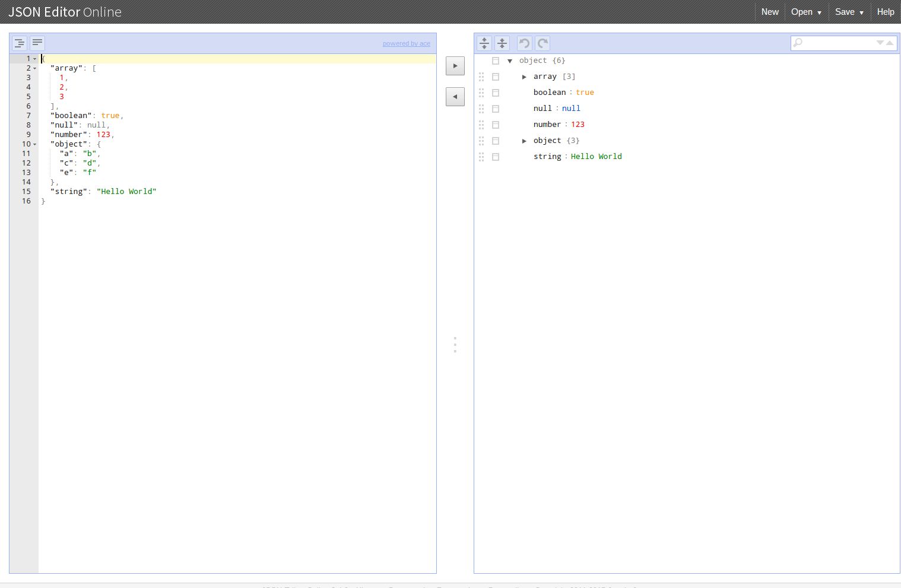Undo the last tree edit
The width and height of the screenshot is (901, 588).
pos(523,43)
